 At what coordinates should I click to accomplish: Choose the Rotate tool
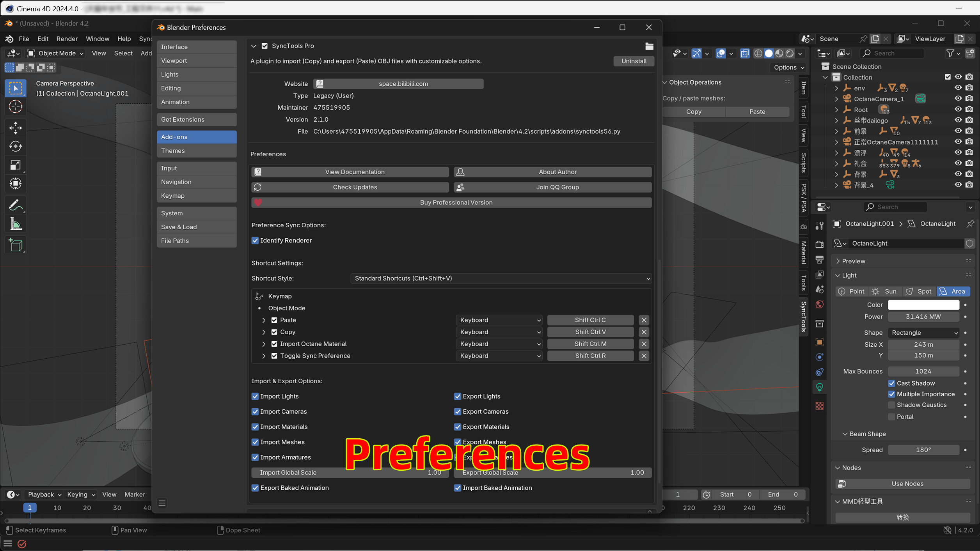(x=16, y=146)
